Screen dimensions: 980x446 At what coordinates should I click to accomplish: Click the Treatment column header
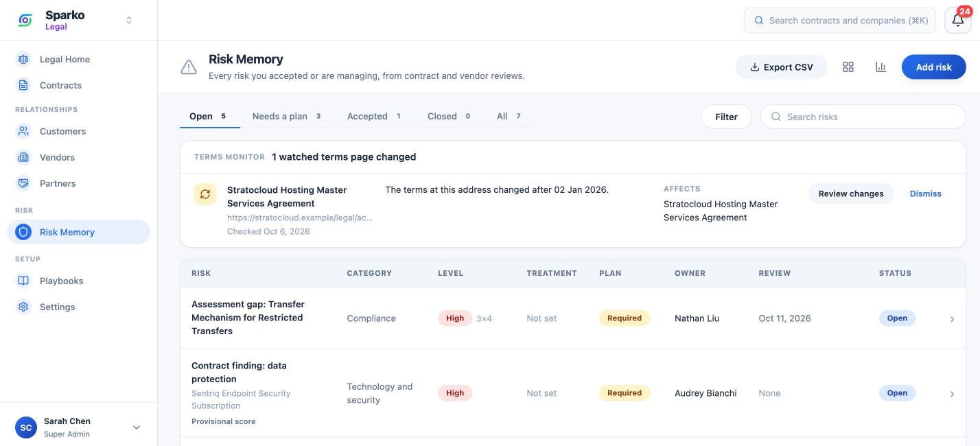[x=552, y=273]
